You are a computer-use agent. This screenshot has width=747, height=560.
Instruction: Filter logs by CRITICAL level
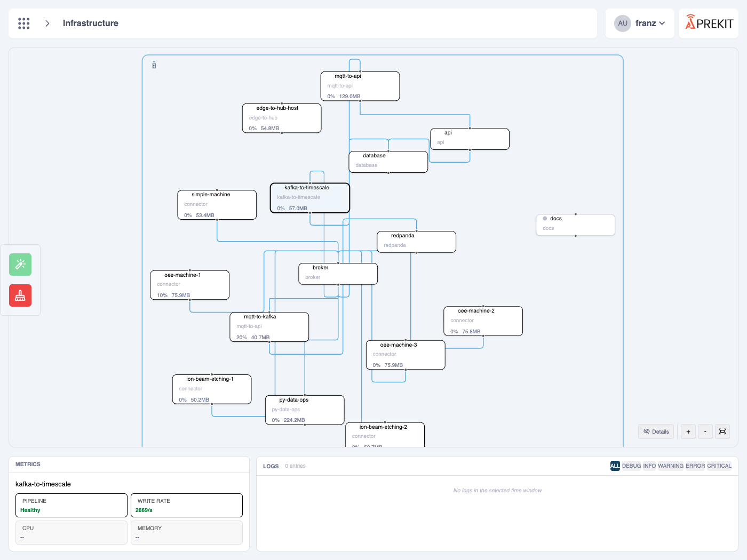tap(719, 466)
